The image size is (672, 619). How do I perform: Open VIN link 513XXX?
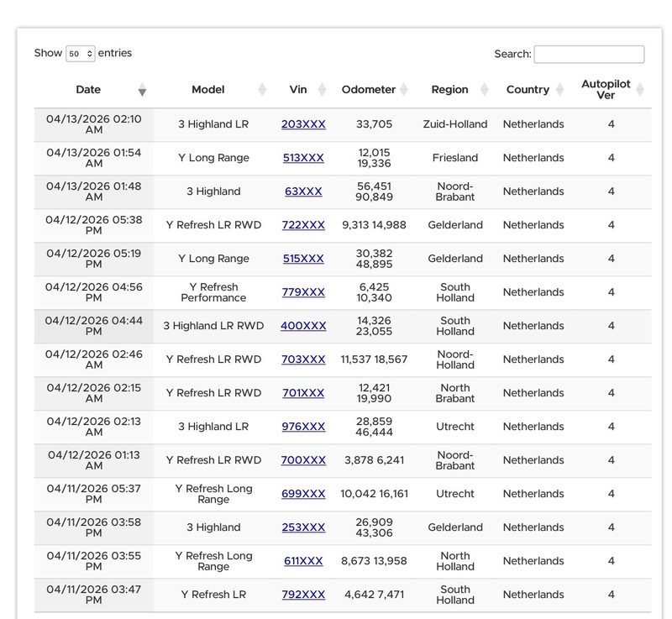tap(303, 158)
